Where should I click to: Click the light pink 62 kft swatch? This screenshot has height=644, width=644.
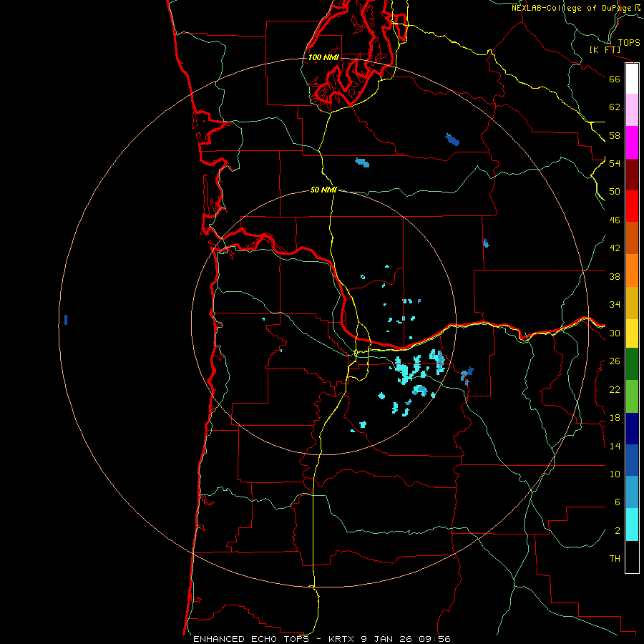tap(632, 109)
